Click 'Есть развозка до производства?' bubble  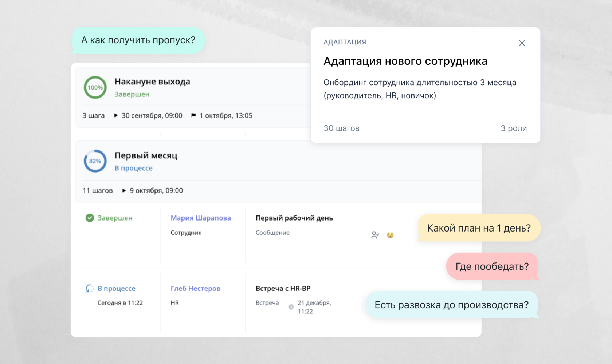point(452,305)
